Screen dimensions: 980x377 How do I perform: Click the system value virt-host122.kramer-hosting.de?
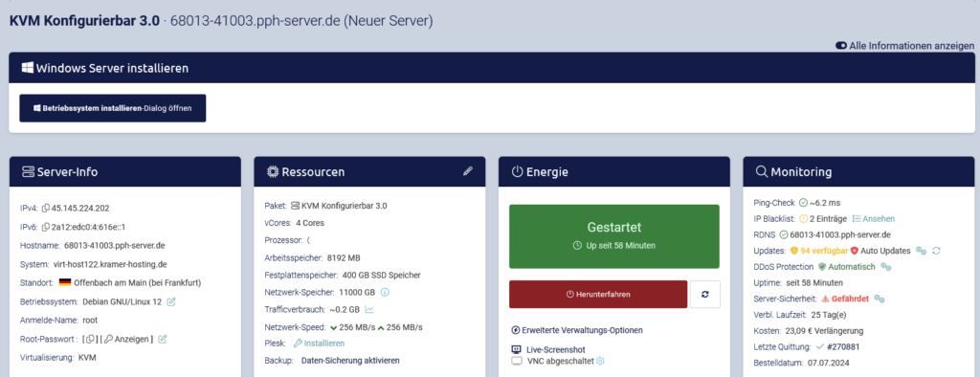click(x=111, y=264)
